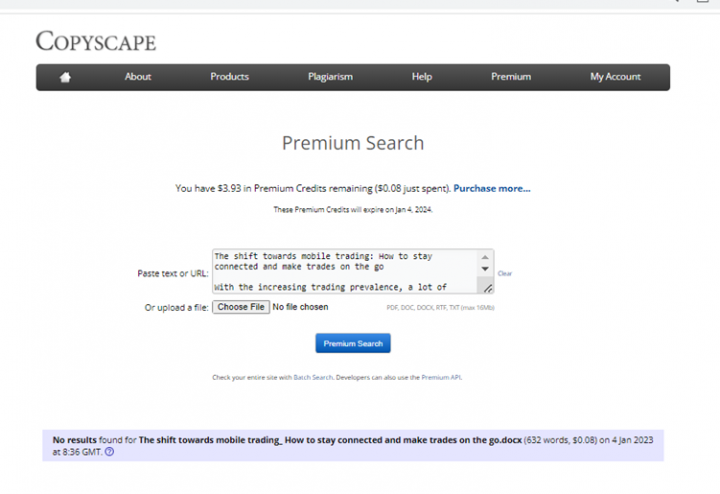The width and height of the screenshot is (720, 494).
Task: Click the 'No results' text in the result bar
Action: pyautogui.click(x=74, y=440)
